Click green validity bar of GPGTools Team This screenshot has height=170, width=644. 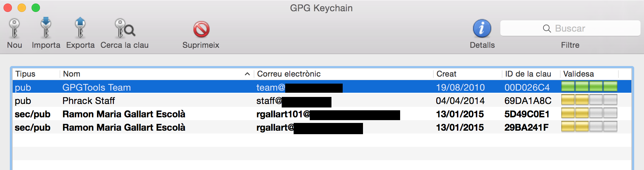pyautogui.click(x=589, y=86)
